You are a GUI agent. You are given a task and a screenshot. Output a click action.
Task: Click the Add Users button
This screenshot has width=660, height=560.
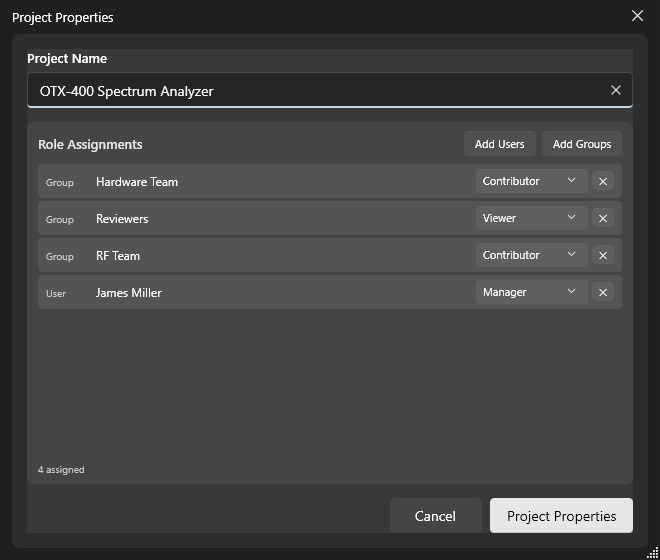point(500,144)
